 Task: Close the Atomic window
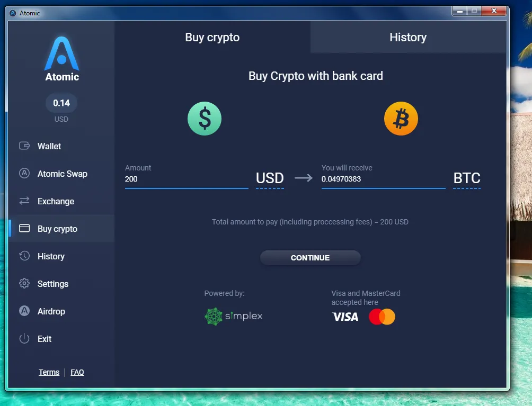494,11
